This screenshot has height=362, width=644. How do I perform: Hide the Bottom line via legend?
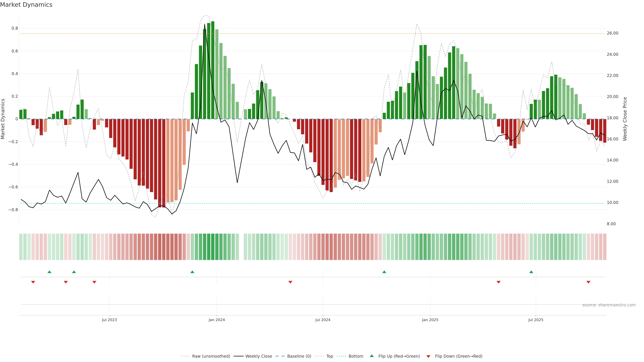tap(356, 356)
